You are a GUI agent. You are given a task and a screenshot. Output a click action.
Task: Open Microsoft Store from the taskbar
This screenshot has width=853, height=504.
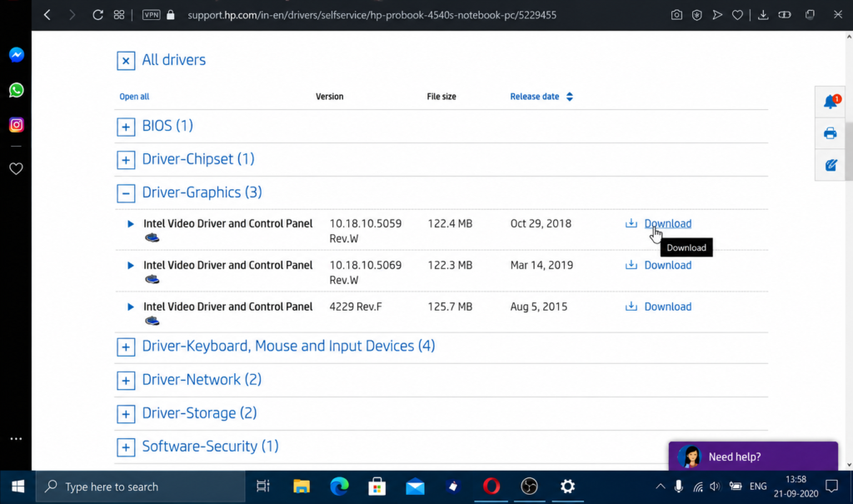(x=377, y=487)
